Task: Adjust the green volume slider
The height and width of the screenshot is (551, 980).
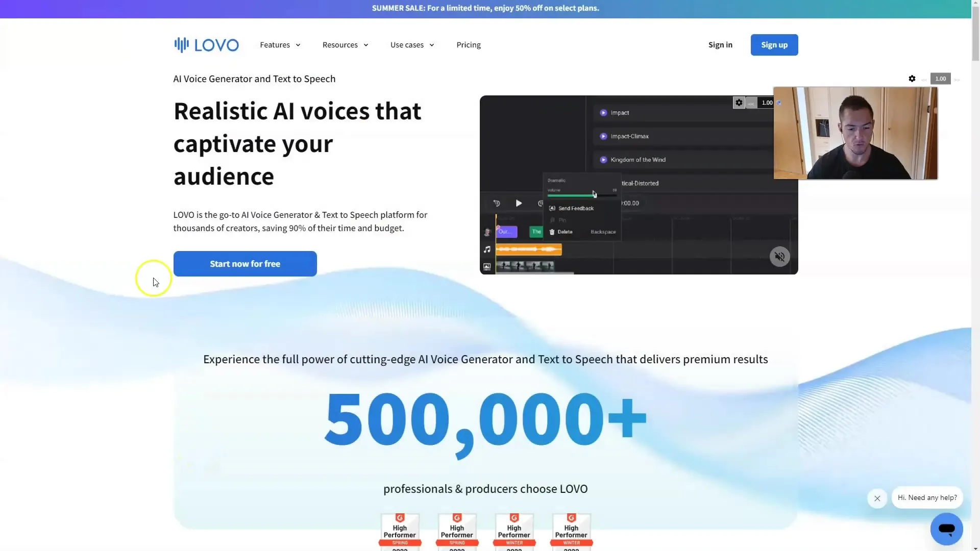Action: [581, 195]
